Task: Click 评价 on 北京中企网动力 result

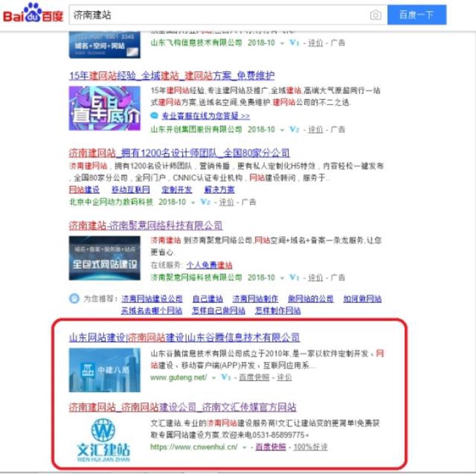Action: tap(227, 202)
